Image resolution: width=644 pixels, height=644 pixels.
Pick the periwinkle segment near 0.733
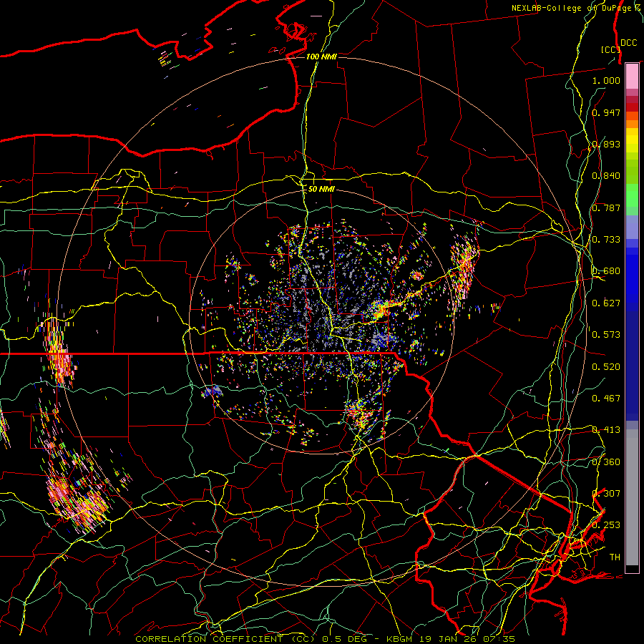pos(632,227)
